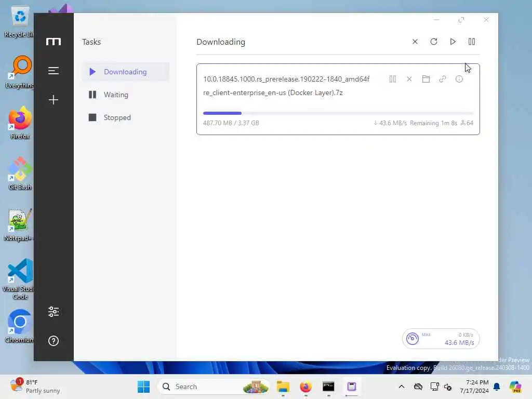The image size is (532, 399).
Task: Open the clock and date panel
Action: [474, 387]
